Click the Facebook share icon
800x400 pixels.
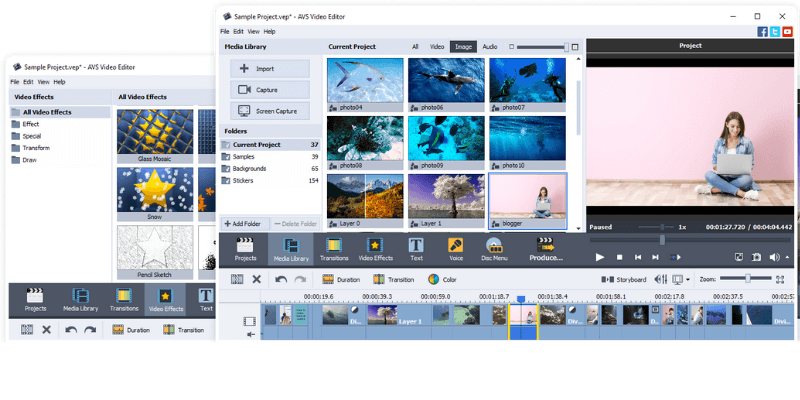coord(762,32)
